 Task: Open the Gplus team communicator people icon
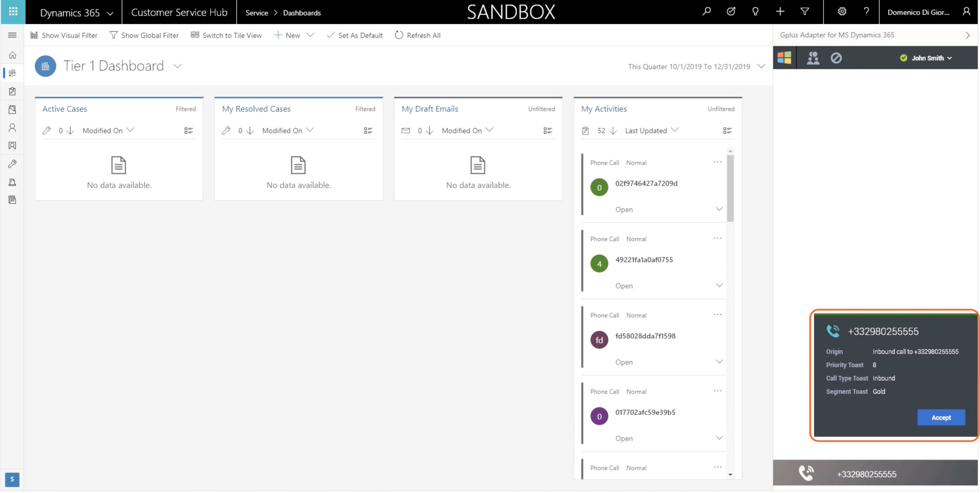[x=813, y=58]
